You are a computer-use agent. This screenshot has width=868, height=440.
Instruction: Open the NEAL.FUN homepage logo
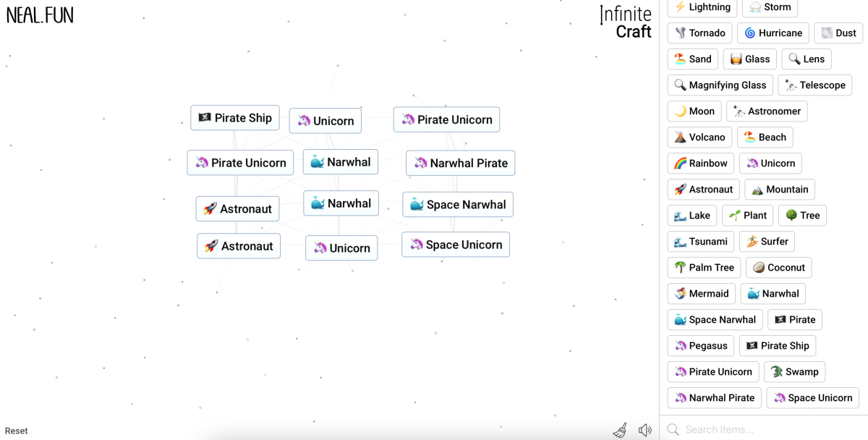click(x=40, y=14)
